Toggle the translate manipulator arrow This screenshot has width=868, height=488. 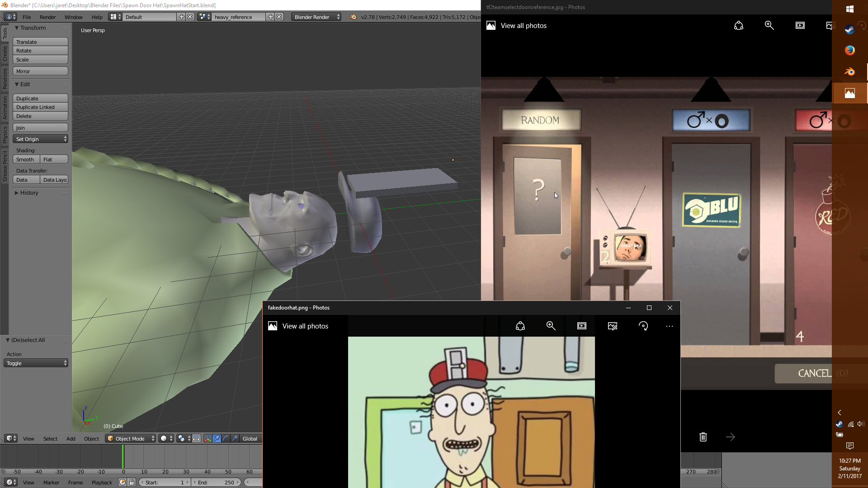(217, 438)
